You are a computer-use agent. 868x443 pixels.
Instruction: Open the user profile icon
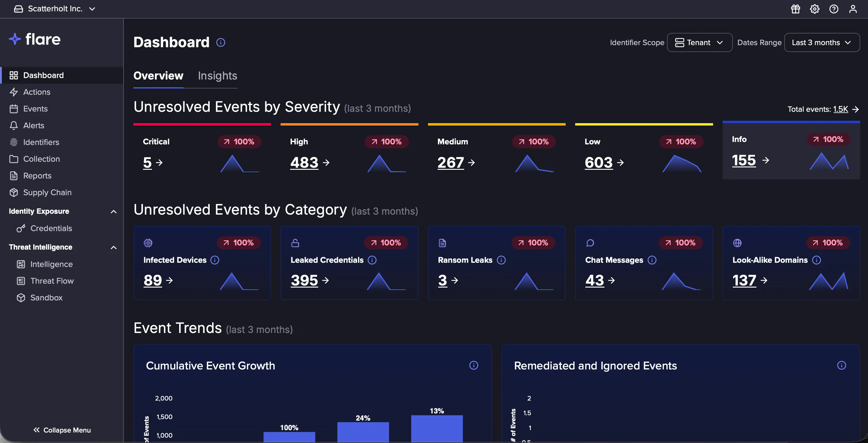tap(853, 9)
